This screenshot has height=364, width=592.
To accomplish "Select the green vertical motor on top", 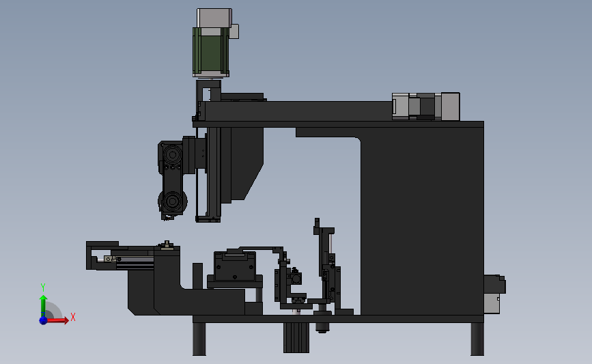I will pos(211,51).
